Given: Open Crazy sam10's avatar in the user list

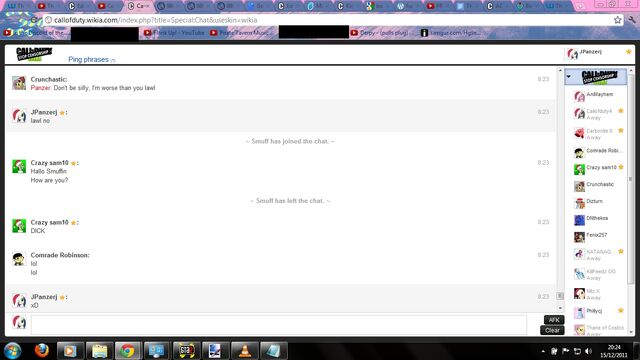Looking at the screenshot, I should click(x=579, y=169).
